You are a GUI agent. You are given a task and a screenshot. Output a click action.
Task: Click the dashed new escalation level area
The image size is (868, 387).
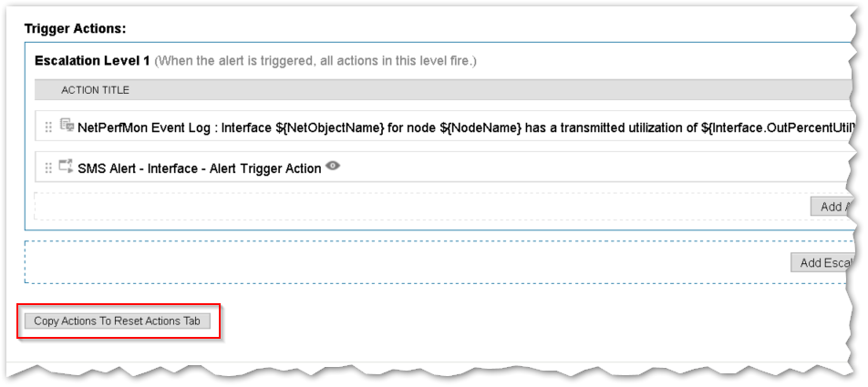pos(407,262)
